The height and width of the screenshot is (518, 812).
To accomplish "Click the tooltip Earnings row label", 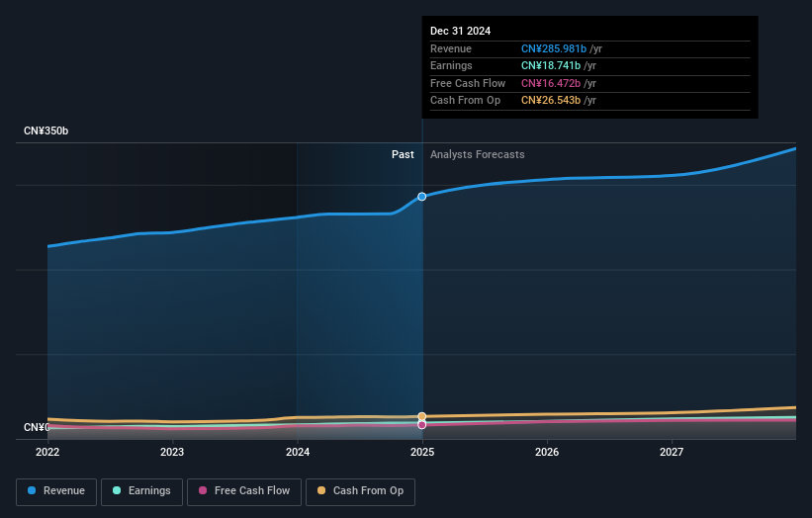I will [x=451, y=65].
